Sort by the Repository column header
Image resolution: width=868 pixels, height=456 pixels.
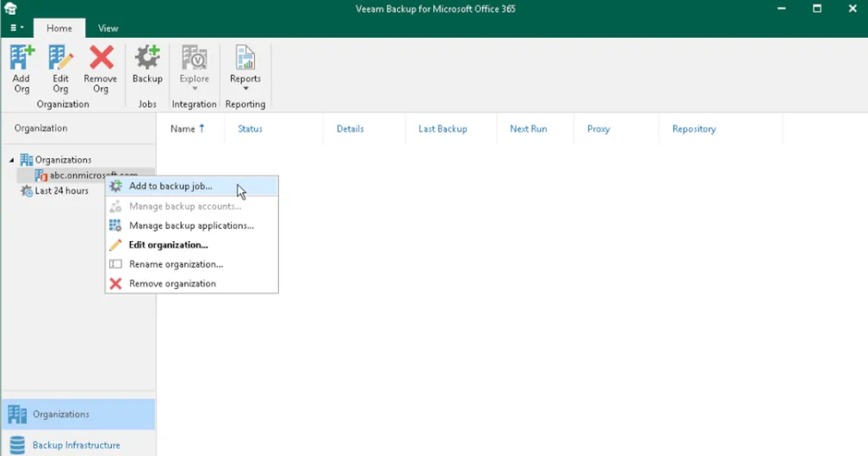[721, 129]
